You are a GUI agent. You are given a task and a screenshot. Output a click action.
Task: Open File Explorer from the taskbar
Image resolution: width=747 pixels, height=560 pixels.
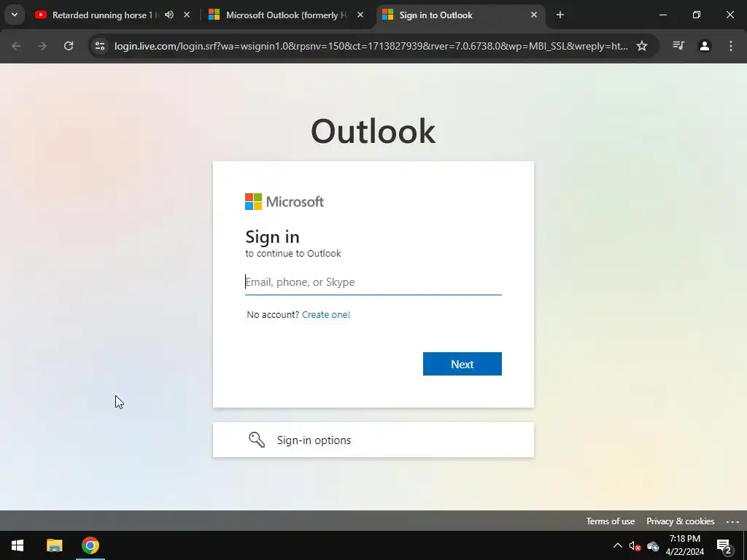click(x=54, y=545)
